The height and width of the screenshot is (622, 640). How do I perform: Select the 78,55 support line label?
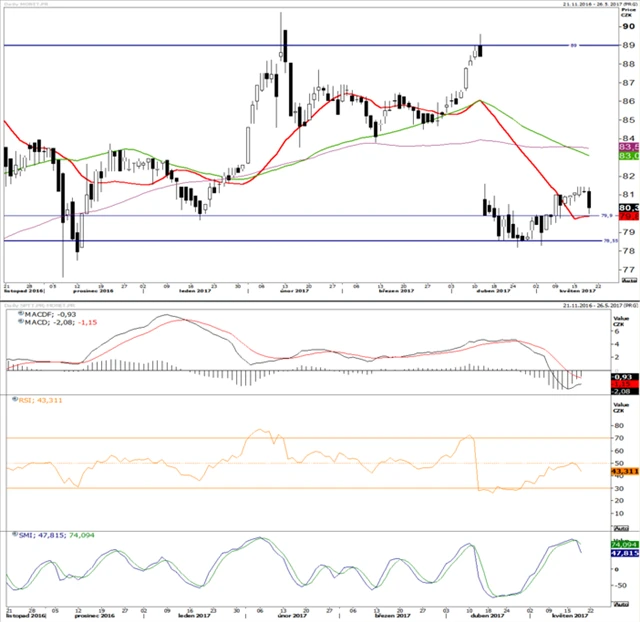[x=607, y=241]
